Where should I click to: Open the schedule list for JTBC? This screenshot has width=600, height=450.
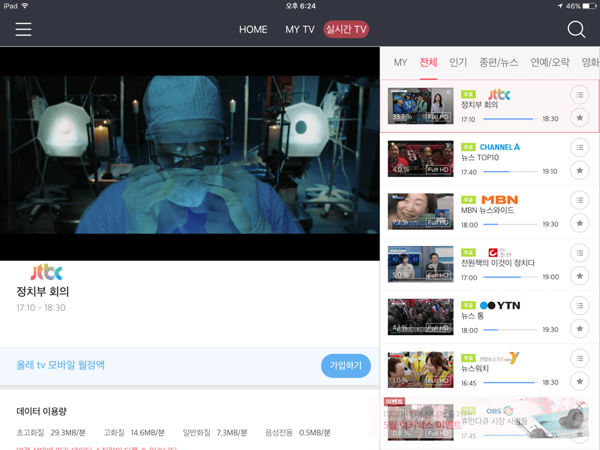tap(580, 95)
